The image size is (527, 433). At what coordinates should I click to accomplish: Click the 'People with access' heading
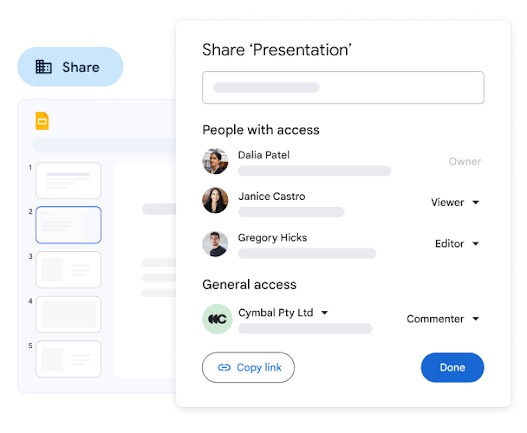click(261, 130)
